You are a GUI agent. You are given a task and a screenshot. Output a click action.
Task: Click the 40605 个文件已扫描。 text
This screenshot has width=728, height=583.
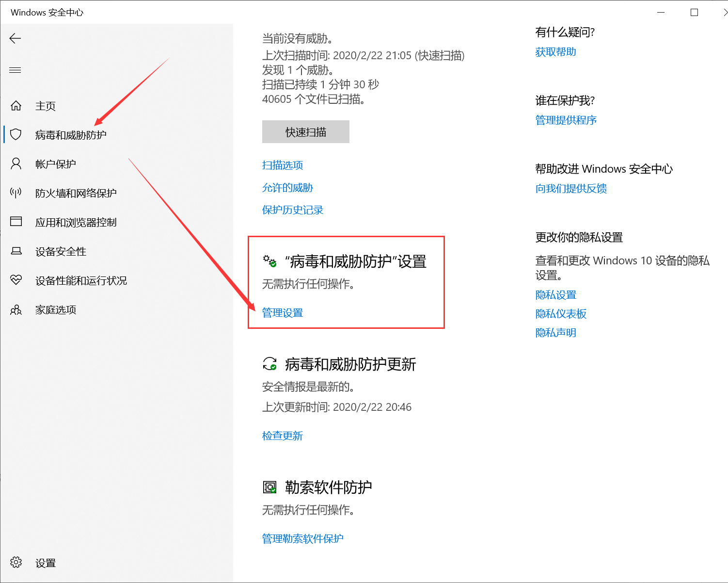[x=314, y=99]
